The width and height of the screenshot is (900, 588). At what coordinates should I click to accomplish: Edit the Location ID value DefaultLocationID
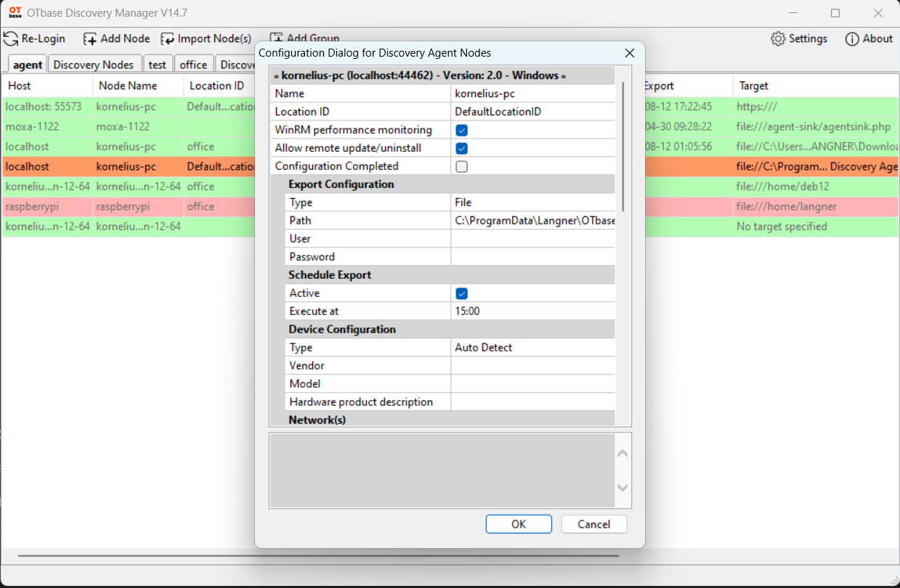532,112
